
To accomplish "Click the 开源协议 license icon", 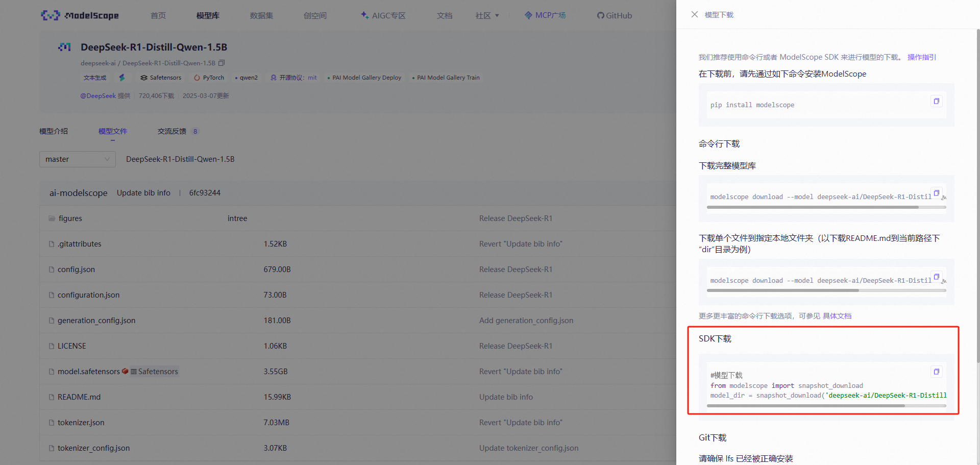I will 274,78.
